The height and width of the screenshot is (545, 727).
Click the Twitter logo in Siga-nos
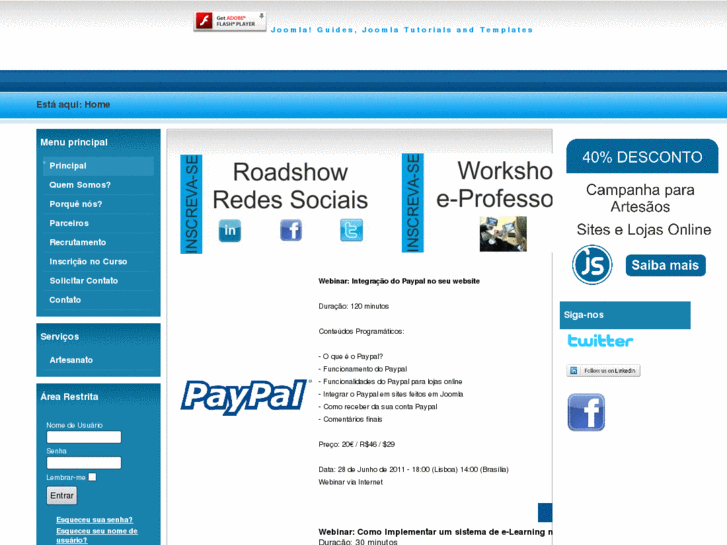(600, 341)
